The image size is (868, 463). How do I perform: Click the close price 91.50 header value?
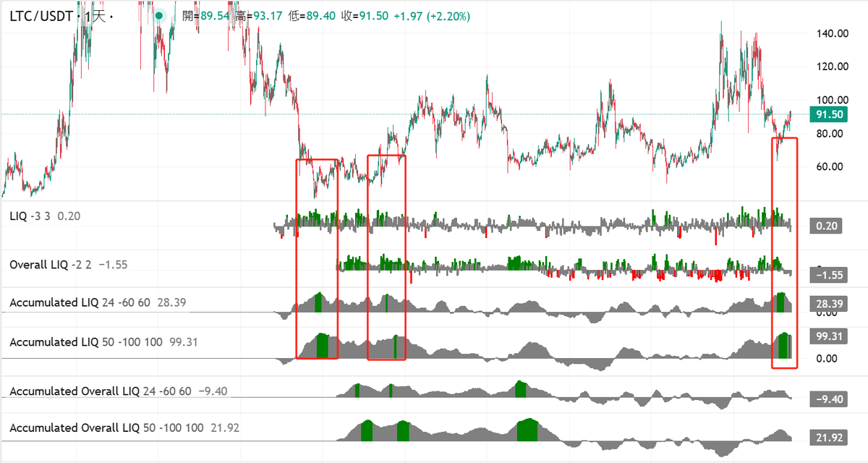(373, 15)
